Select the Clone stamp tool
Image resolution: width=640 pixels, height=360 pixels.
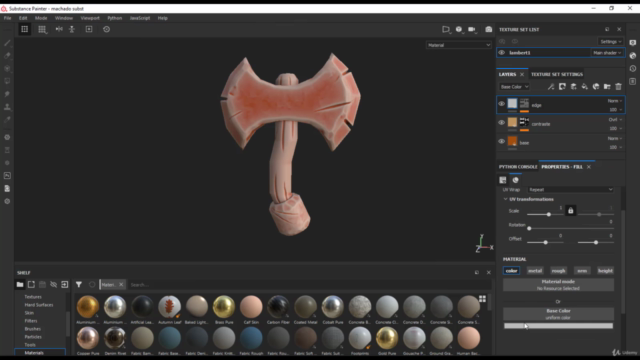pos(7,107)
